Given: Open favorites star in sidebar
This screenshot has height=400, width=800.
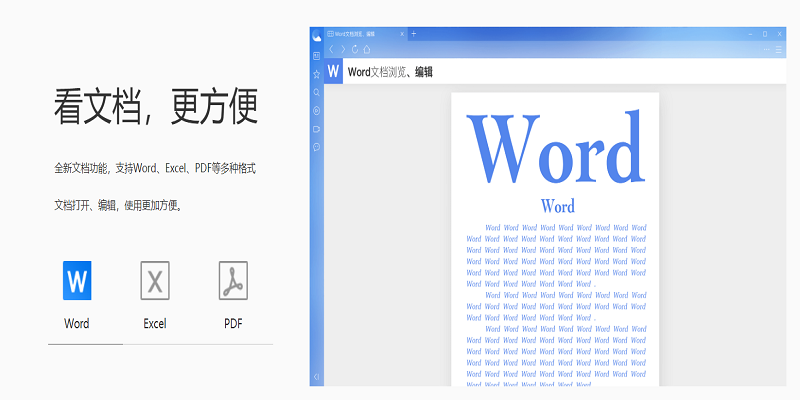Looking at the screenshot, I should (x=316, y=74).
